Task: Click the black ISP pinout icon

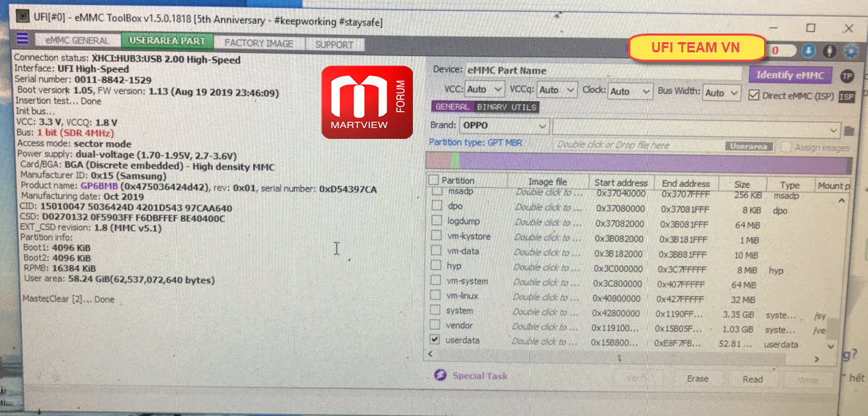Action: coord(846,97)
